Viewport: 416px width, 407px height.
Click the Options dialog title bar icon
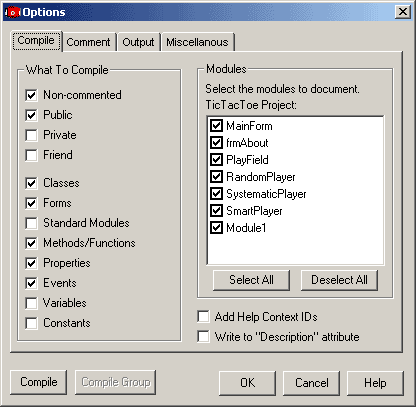click(13, 12)
